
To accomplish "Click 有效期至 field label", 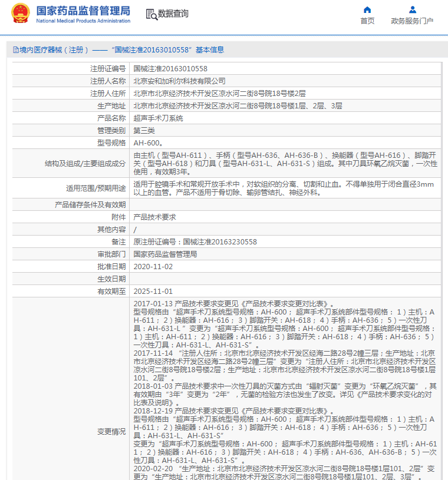I will coord(111,292).
